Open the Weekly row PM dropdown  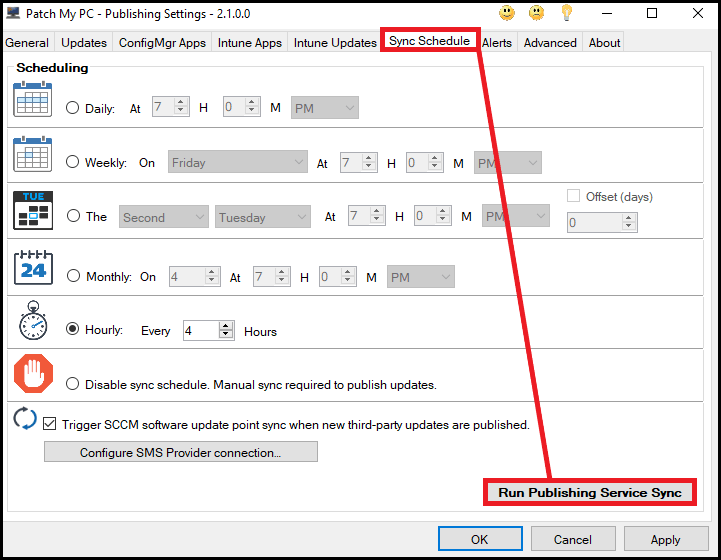(508, 162)
